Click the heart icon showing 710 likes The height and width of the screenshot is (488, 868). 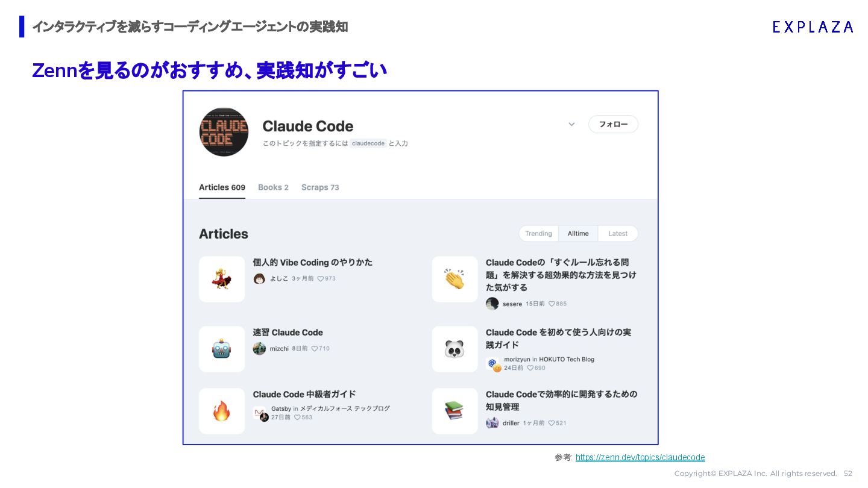point(315,349)
